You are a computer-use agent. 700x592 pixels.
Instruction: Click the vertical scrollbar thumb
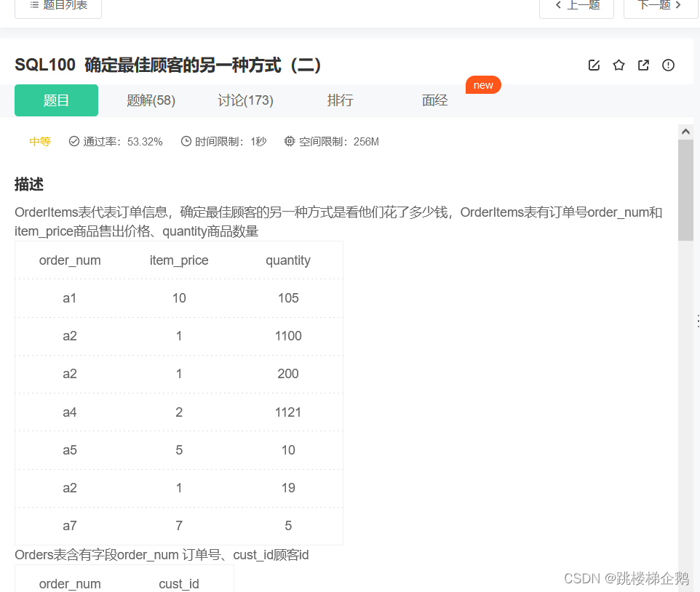coord(685,190)
